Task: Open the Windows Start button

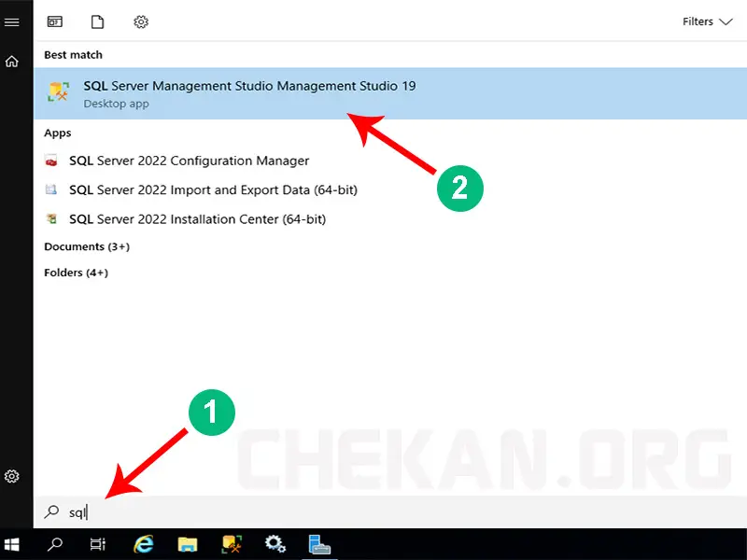Action: [12, 544]
